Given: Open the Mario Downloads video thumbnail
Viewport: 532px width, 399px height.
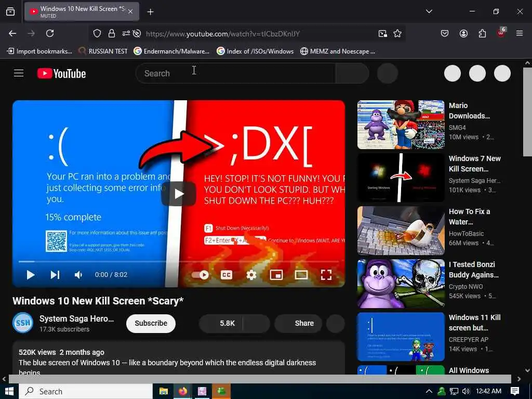Looking at the screenshot, I should point(401,125).
